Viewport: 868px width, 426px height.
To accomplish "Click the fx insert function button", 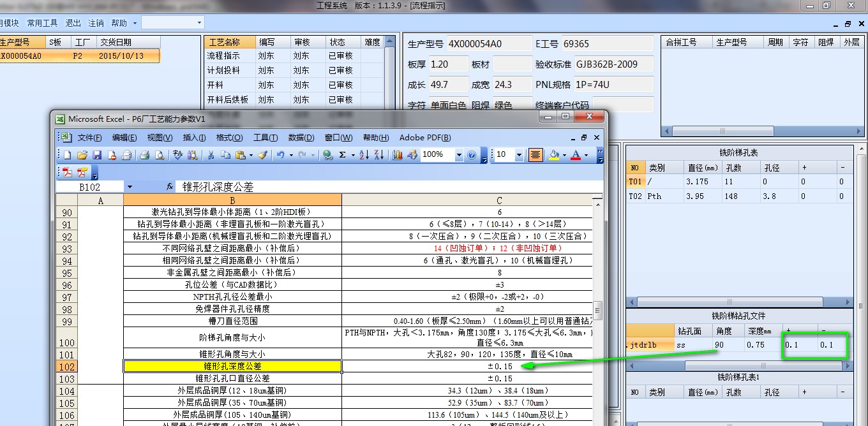I will pyautogui.click(x=170, y=187).
